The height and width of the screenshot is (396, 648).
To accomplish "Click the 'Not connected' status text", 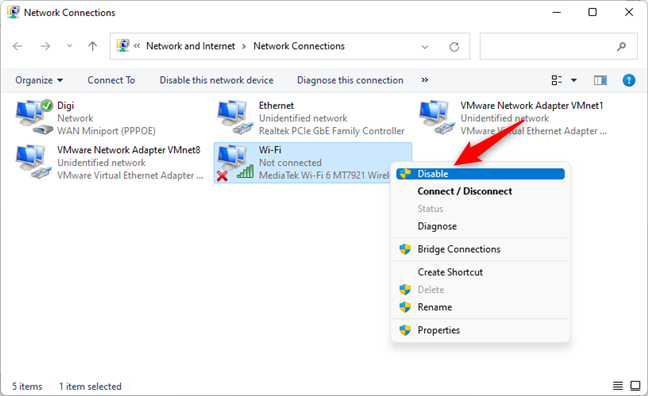I will 290,162.
